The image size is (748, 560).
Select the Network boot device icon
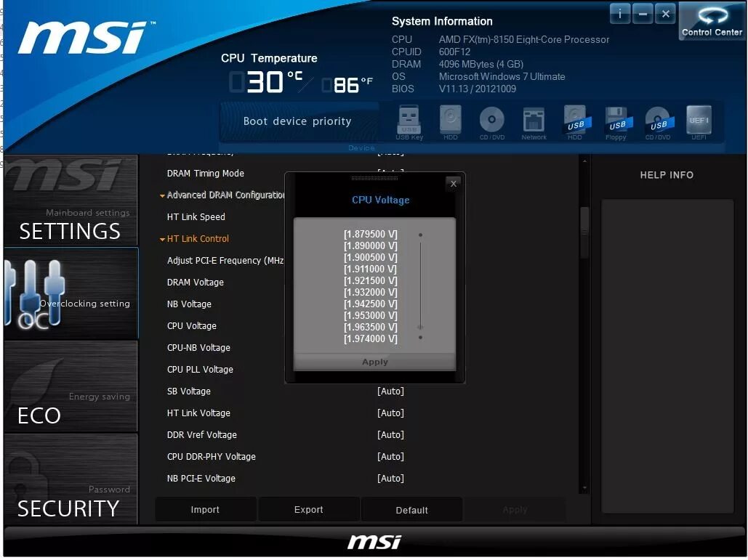pos(534,122)
